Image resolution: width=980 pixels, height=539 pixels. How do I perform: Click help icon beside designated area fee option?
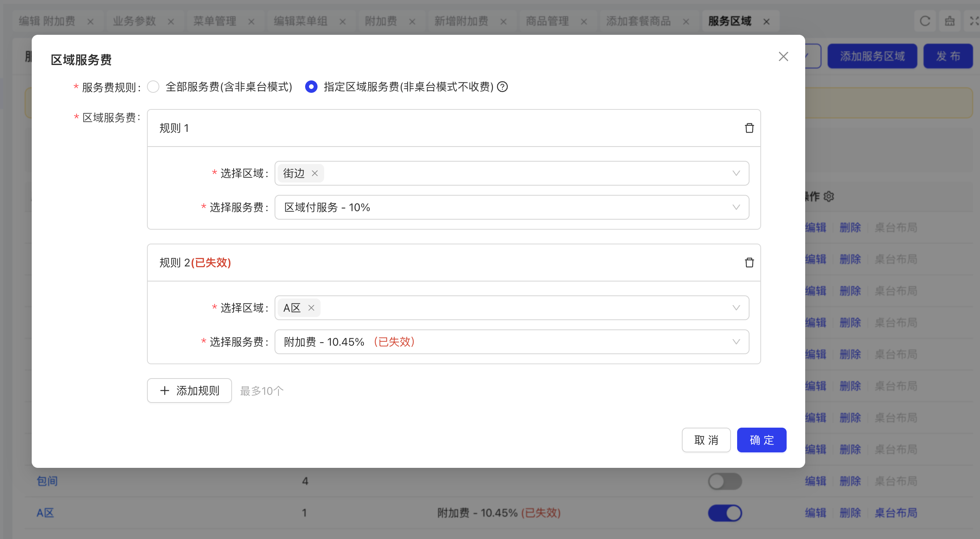pyautogui.click(x=502, y=87)
